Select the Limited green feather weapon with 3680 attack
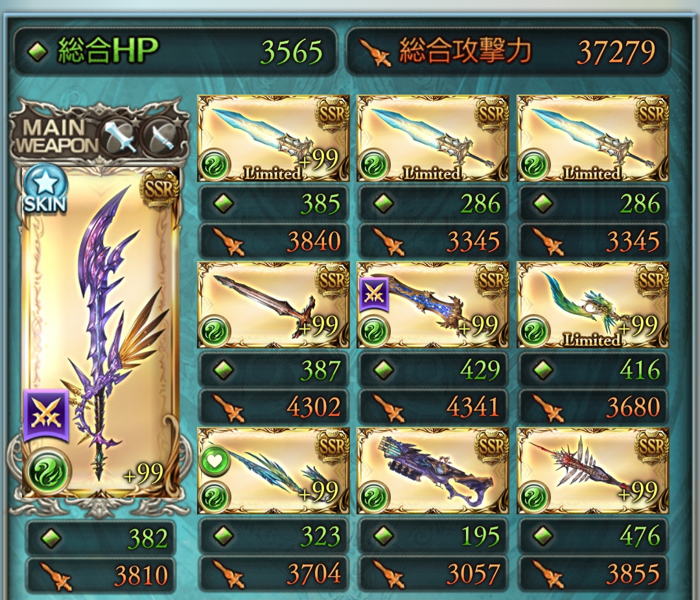Image resolution: width=700 pixels, height=600 pixels. tap(592, 305)
